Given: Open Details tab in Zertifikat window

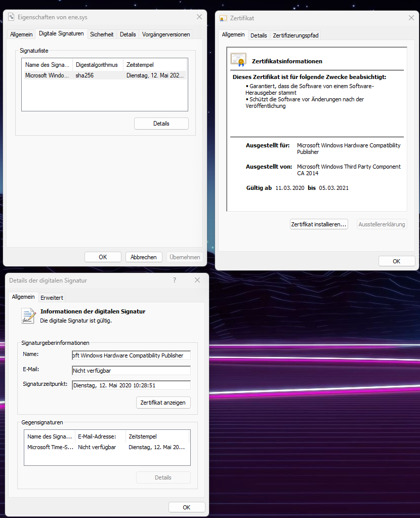Looking at the screenshot, I should coord(259,35).
